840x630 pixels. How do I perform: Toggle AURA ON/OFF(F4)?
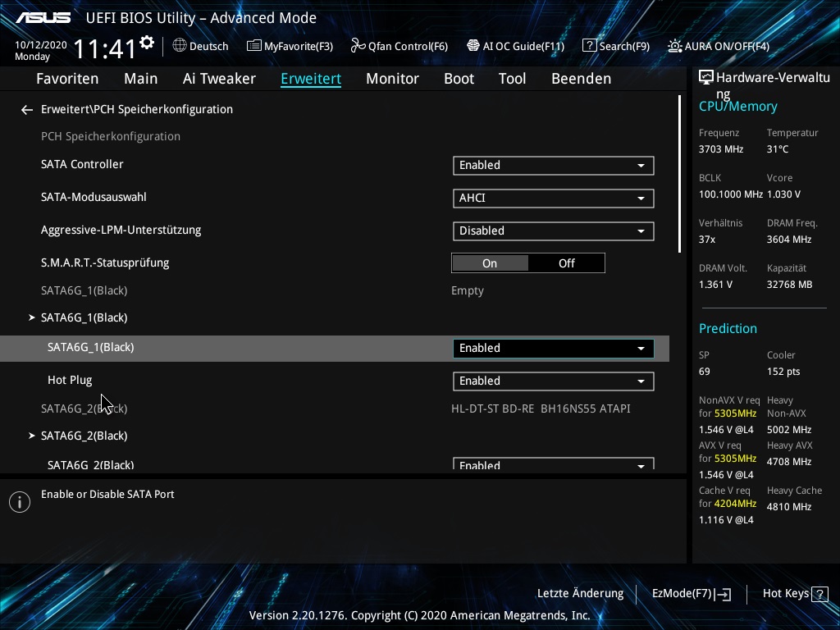pos(719,46)
